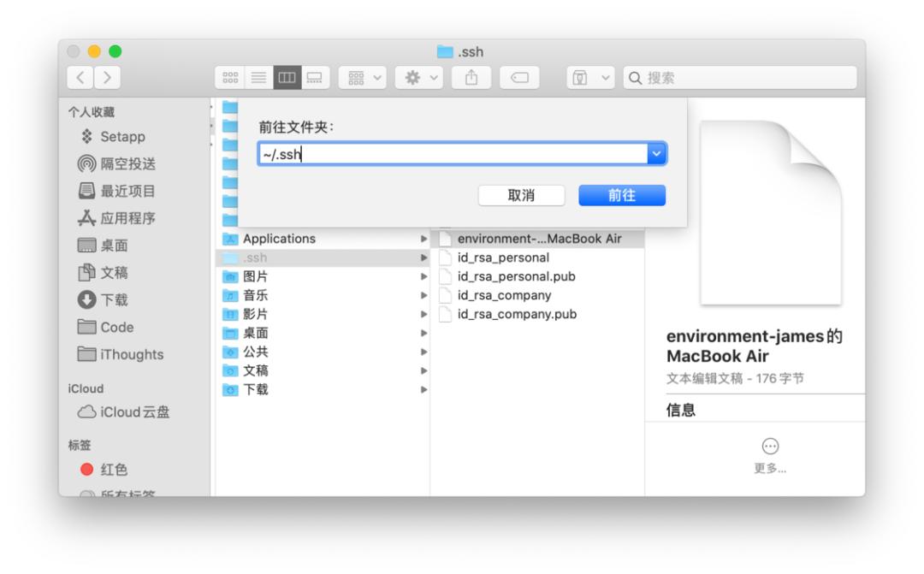Image resolution: width=924 pixels, height=574 pixels.
Task: Go forward with the right arrow button
Action: tap(107, 78)
